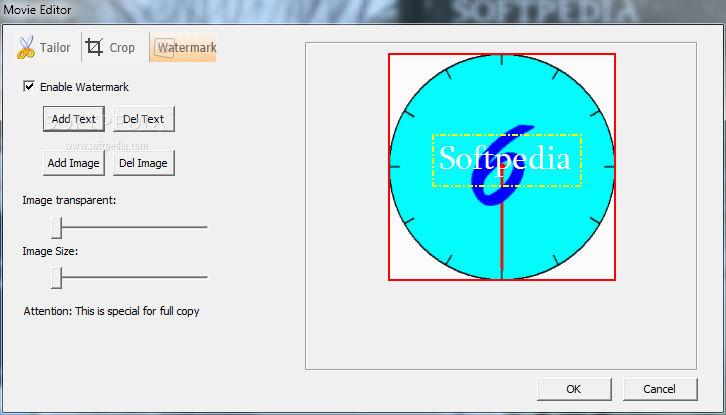Select the Softpedia watermark text box

(507, 160)
